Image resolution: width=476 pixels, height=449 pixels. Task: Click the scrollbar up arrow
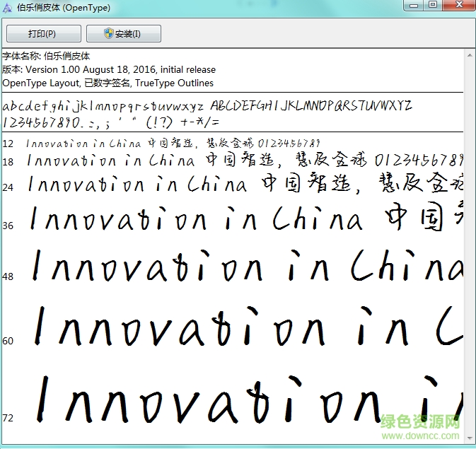tap(470, 55)
